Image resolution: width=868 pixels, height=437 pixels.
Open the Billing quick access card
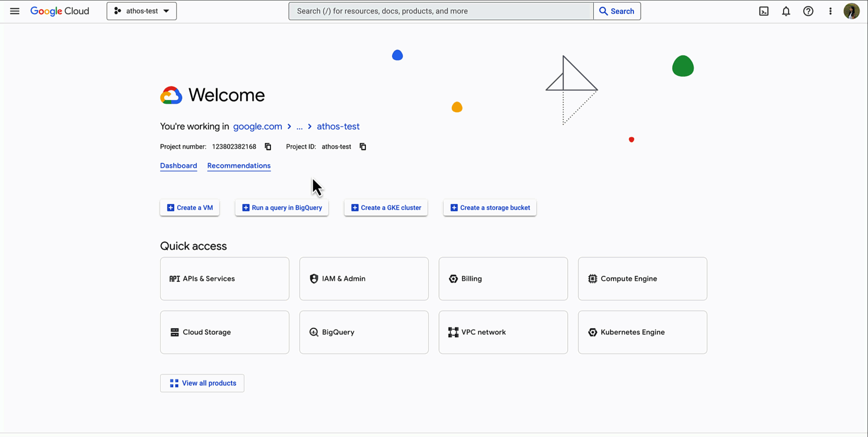pos(503,279)
